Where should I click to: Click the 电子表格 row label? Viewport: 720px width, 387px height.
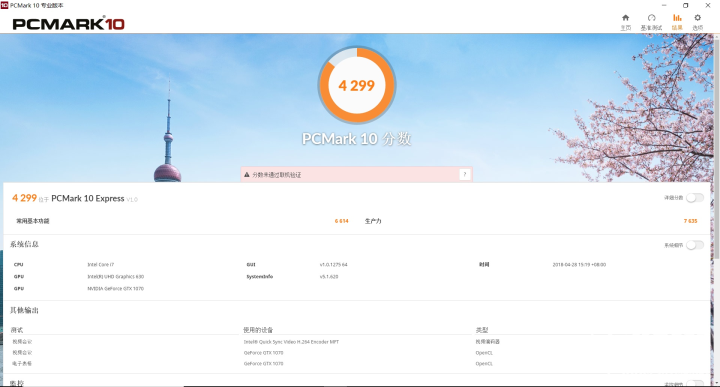click(x=22, y=364)
